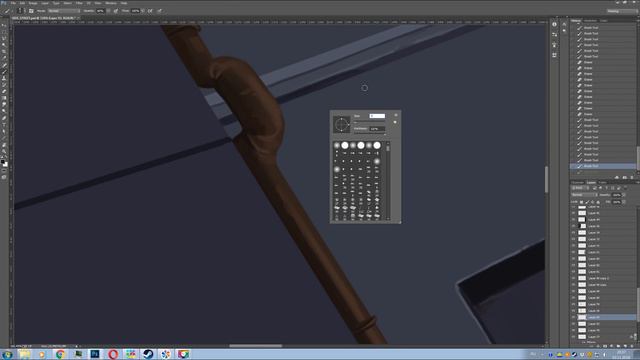Viewport: 640px width, 360px height.
Task: Open second collapsed panel icon in dock
Action: click(554, 35)
